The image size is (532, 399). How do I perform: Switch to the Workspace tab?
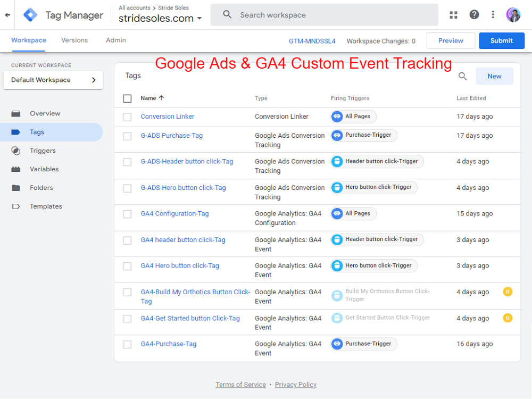tap(29, 40)
